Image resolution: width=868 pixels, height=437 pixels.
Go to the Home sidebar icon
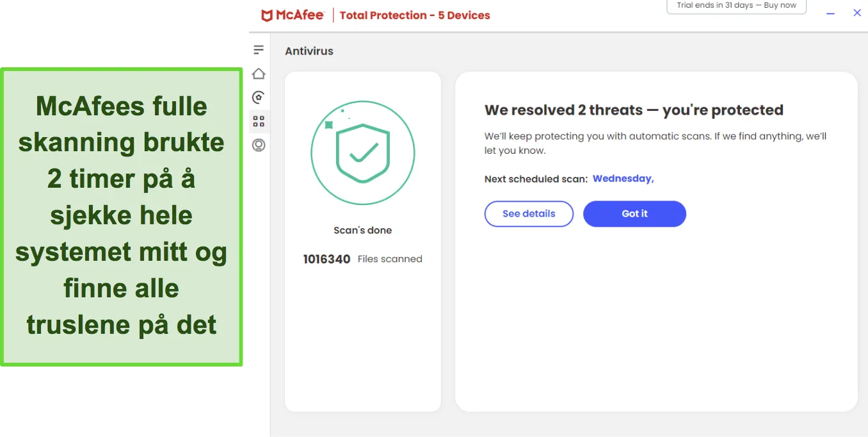coord(259,74)
